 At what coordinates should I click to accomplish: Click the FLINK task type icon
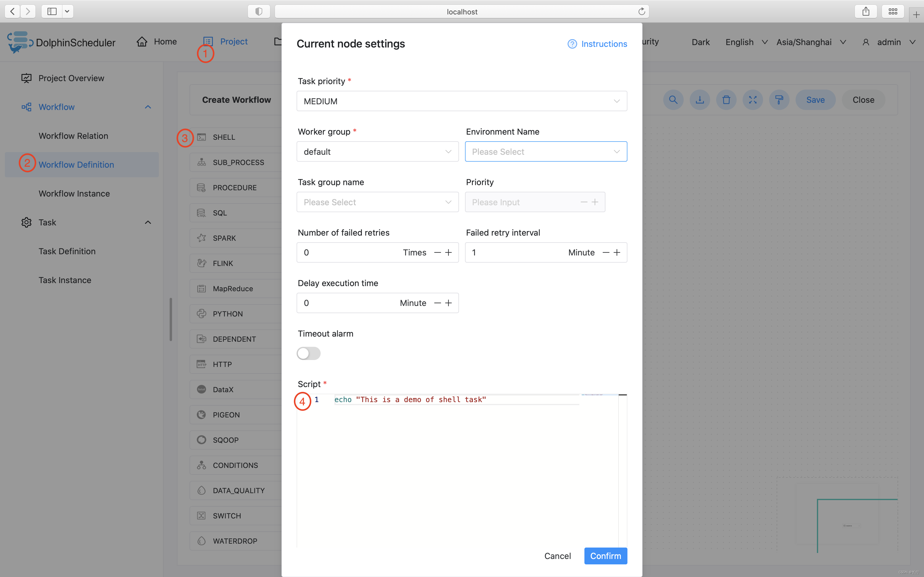click(202, 263)
